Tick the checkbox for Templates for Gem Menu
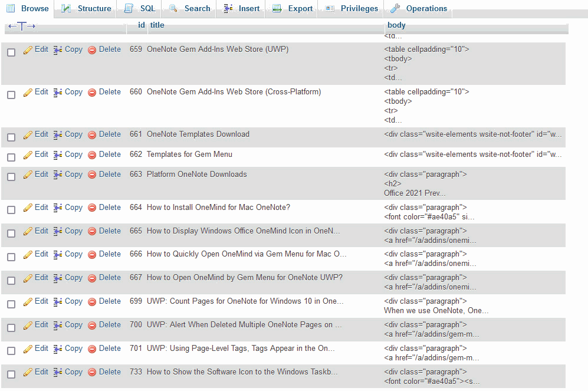The height and width of the screenshot is (391, 588). click(11, 157)
